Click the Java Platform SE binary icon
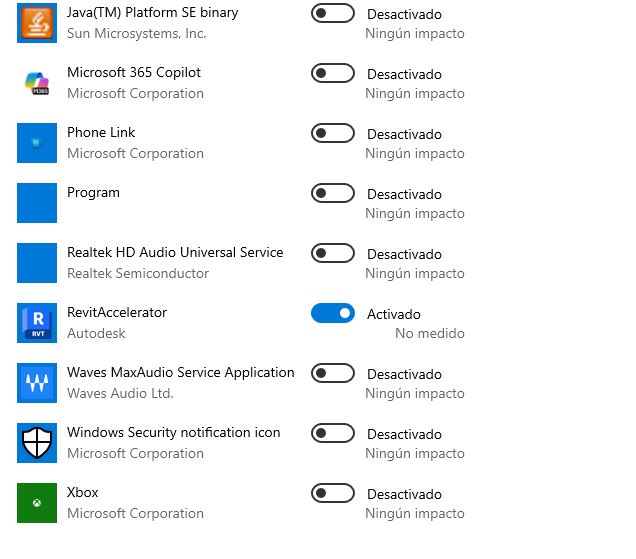The width and height of the screenshot is (636, 559). pyautogui.click(x=37, y=23)
